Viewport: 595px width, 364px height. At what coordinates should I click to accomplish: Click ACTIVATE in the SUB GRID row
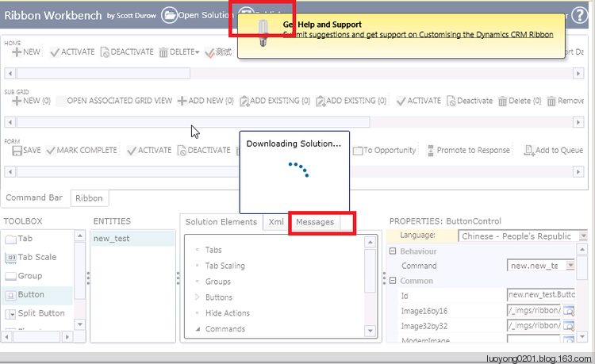coord(419,101)
